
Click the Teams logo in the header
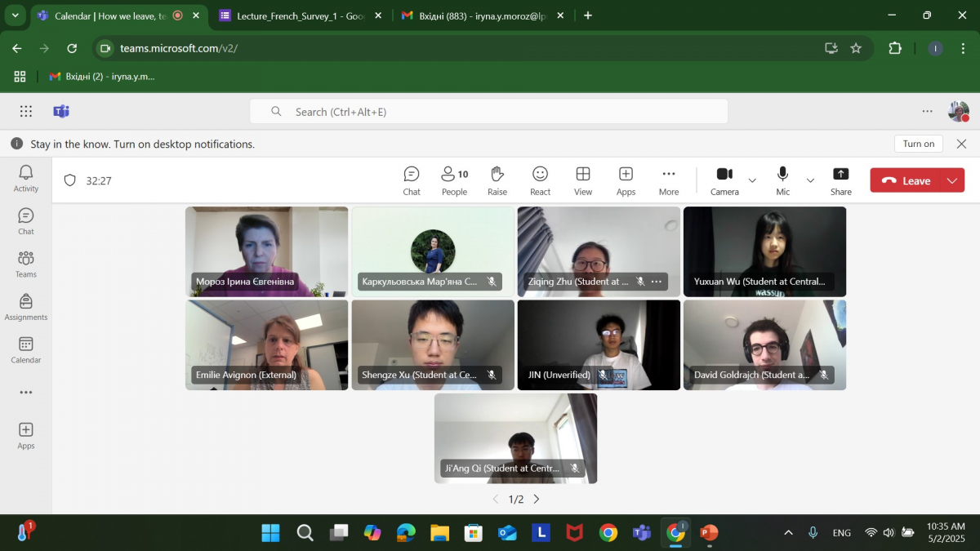point(61,111)
